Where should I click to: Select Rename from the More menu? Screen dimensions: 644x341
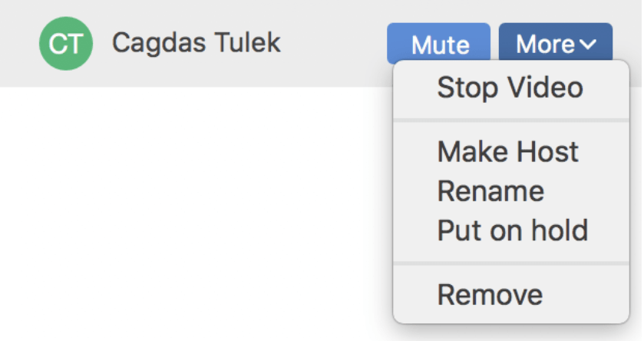tap(490, 190)
